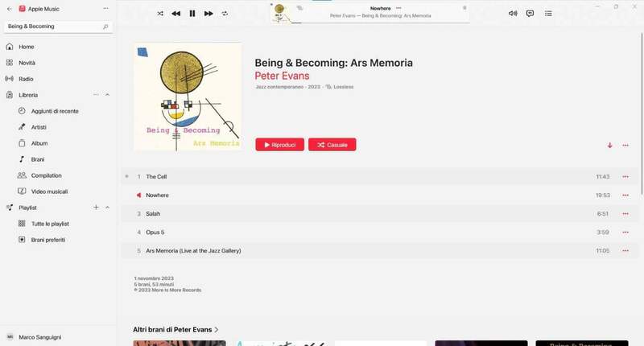Collapse the Playlist section chevron
The width and height of the screenshot is (644, 346).
coord(108,208)
